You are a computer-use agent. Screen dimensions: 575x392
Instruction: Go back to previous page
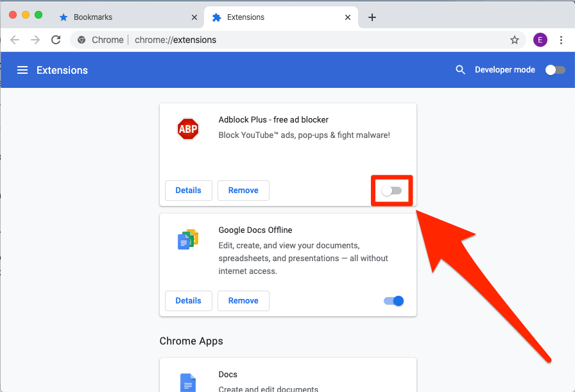tap(15, 40)
